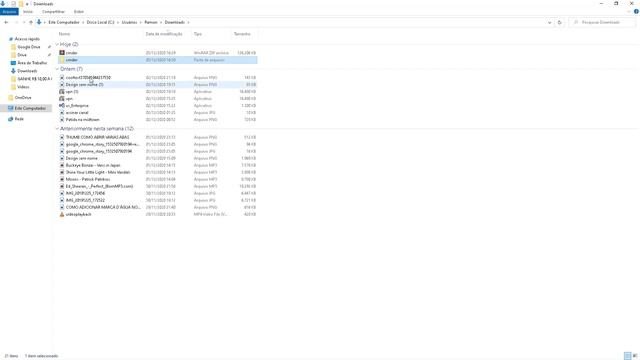640x360 pixels.
Task: Select the file 'Patida na midtown'
Action: pyautogui.click(x=82, y=120)
